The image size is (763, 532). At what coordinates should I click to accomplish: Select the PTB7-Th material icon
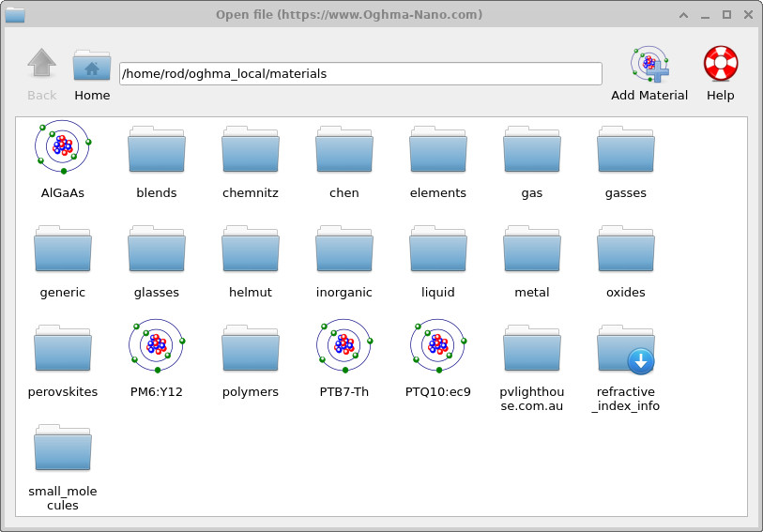344,347
